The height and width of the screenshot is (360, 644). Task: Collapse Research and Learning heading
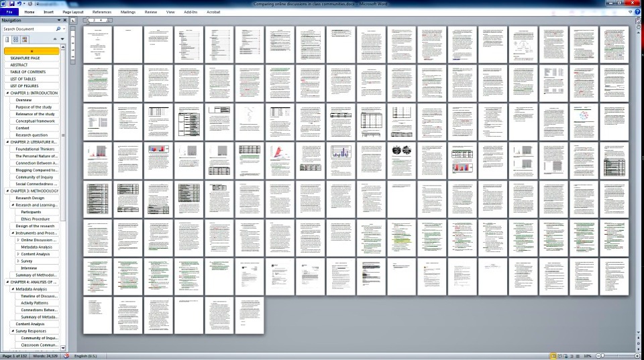(13, 205)
